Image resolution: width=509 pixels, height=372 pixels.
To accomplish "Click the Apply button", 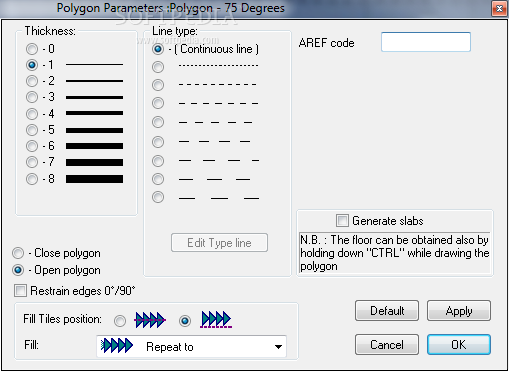I will (459, 311).
